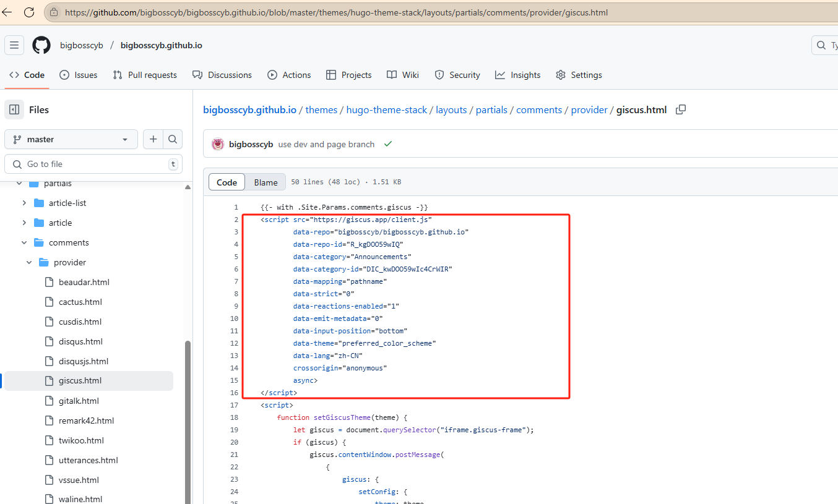
Task: Collapse the partials folder chevron
Action: click(19, 184)
